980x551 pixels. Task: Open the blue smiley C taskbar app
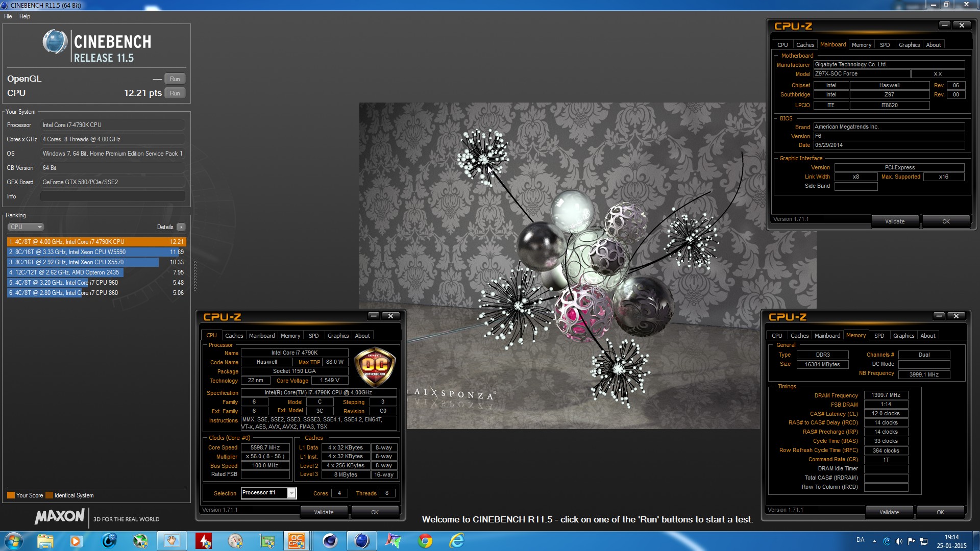point(109,541)
